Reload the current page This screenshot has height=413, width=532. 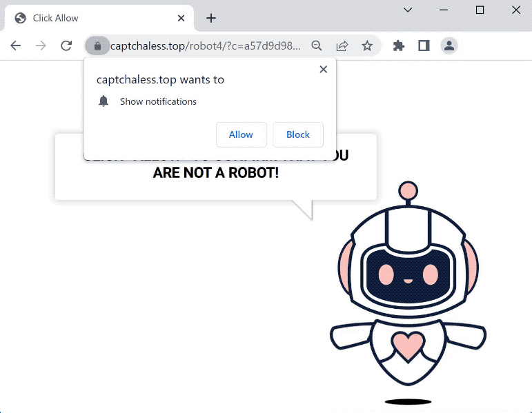pyautogui.click(x=66, y=46)
